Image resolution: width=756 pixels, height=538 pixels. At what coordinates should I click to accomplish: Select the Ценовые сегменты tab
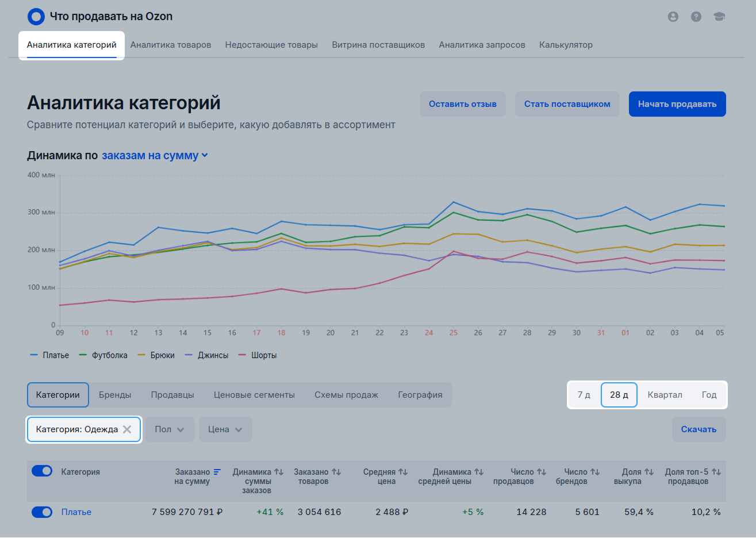(254, 395)
